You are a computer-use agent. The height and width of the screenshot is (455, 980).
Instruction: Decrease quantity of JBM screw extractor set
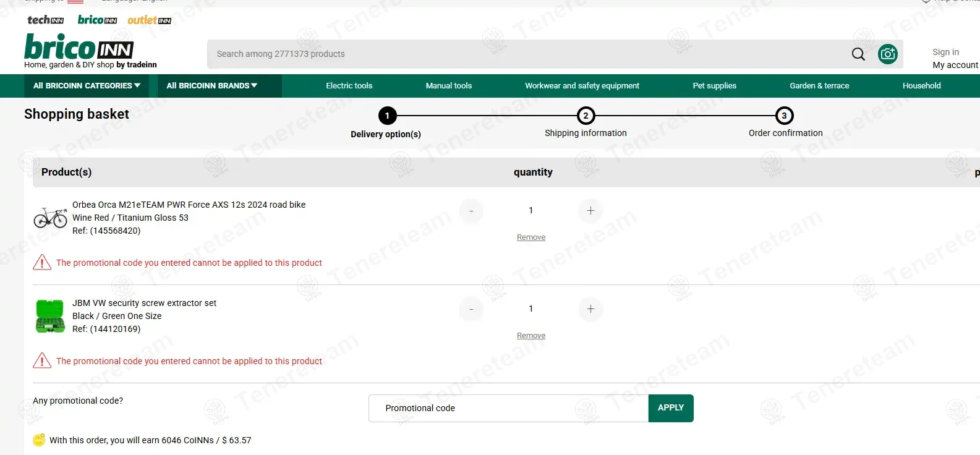tap(471, 309)
